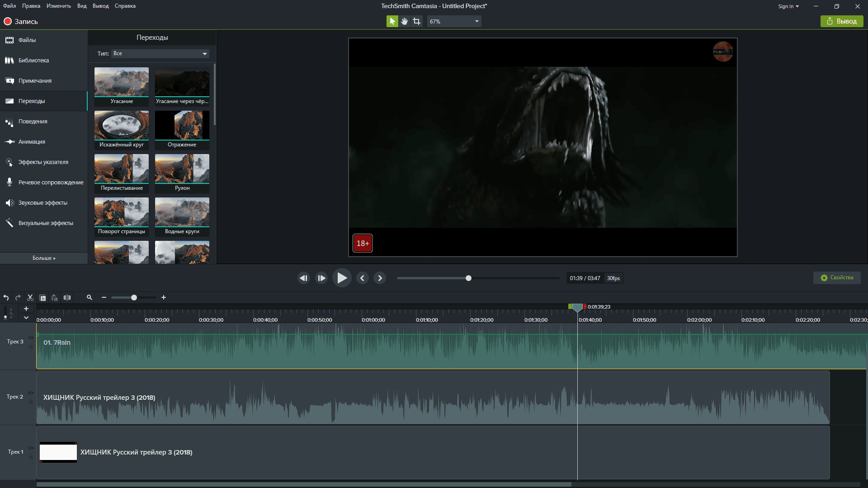Toggle visibility eye for Трек 3
The image size is (868, 488).
coord(31,338)
